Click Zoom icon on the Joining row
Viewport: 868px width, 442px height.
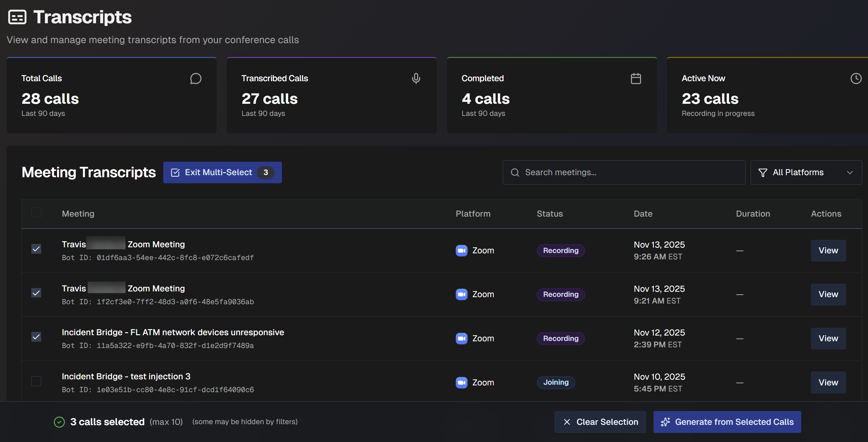(461, 382)
